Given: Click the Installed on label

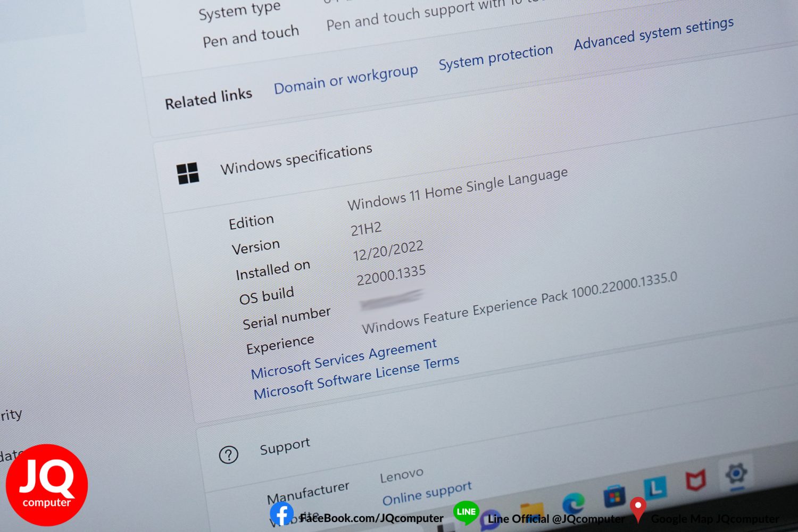Looking at the screenshot, I should (x=273, y=270).
